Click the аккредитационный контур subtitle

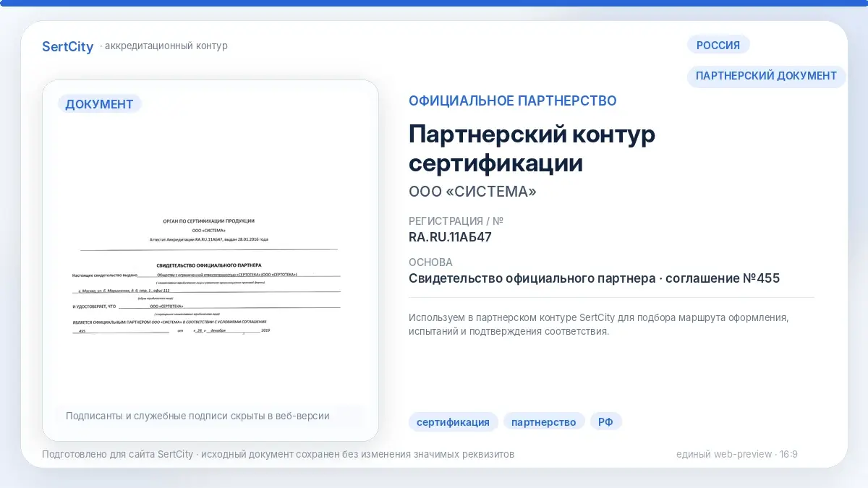point(166,46)
